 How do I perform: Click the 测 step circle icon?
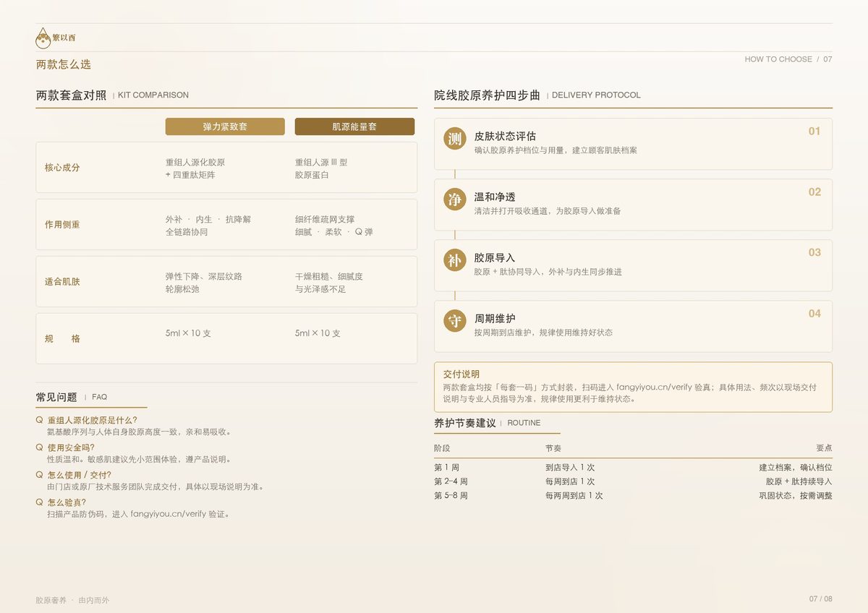tap(454, 139)
